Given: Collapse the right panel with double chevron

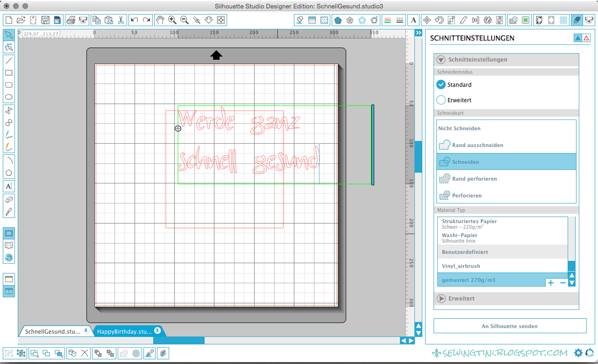Looking at the screenshot, I should [x=418, y=33].
